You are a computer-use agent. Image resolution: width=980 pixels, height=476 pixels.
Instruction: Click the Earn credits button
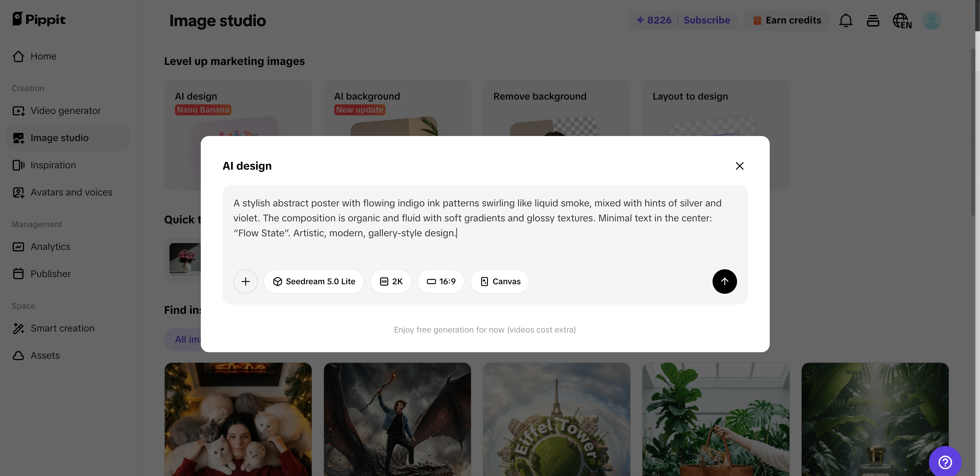787,20
